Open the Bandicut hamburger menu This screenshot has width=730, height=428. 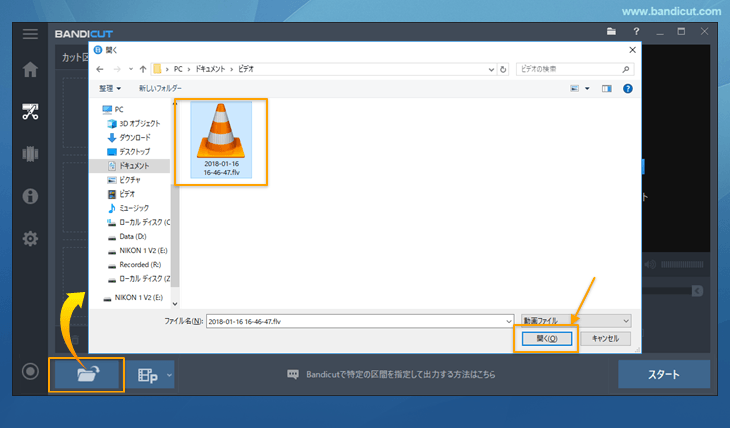[30, 34]
